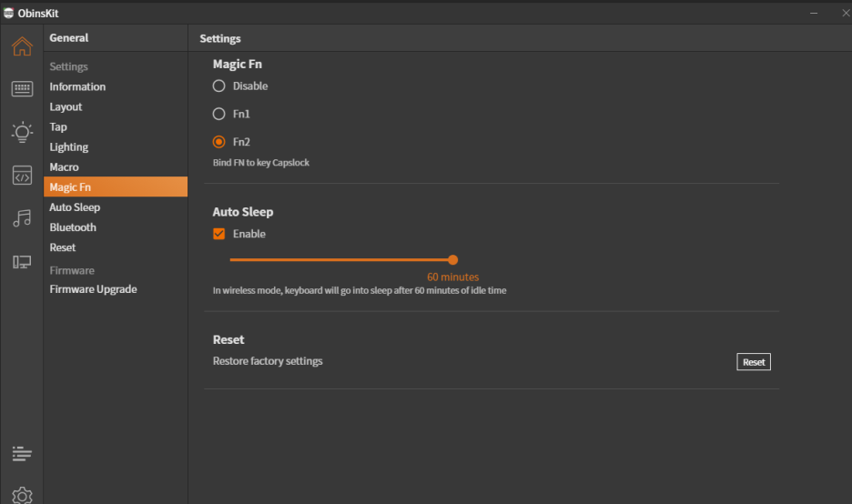The height and width of the screenshot is (504, 852).
Task: Open the music note icon in the sidebar
Action: pos(22,218)
